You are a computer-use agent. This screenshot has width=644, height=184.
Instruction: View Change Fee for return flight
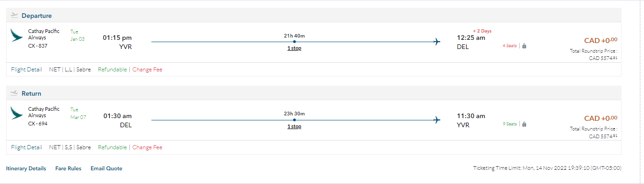[x=147, y=147]
